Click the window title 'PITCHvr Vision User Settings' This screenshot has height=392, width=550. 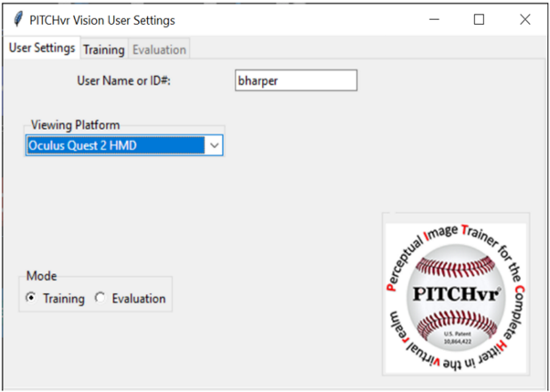coord(102,19)
